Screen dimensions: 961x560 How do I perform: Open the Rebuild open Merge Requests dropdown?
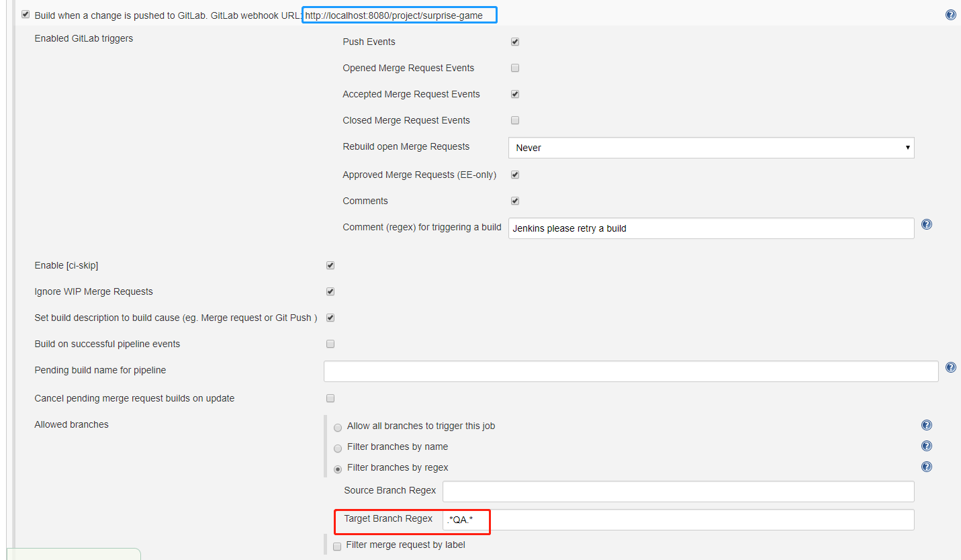(711, 148)
